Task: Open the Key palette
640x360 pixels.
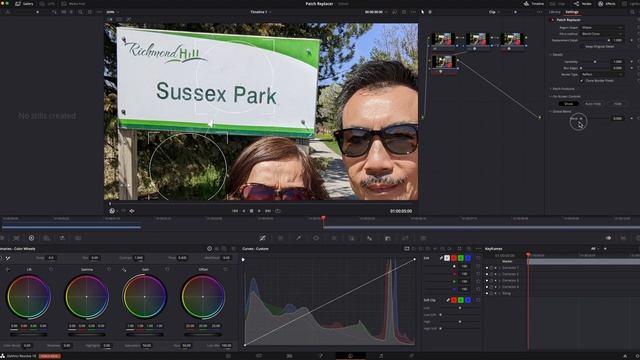Action: (x=387, y=238)
